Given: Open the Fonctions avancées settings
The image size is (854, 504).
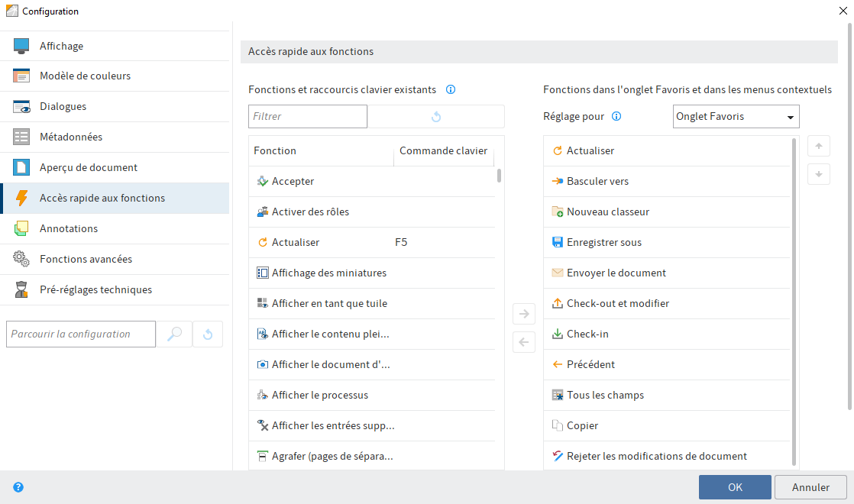Looking at the screenshot, I should 86,259.
